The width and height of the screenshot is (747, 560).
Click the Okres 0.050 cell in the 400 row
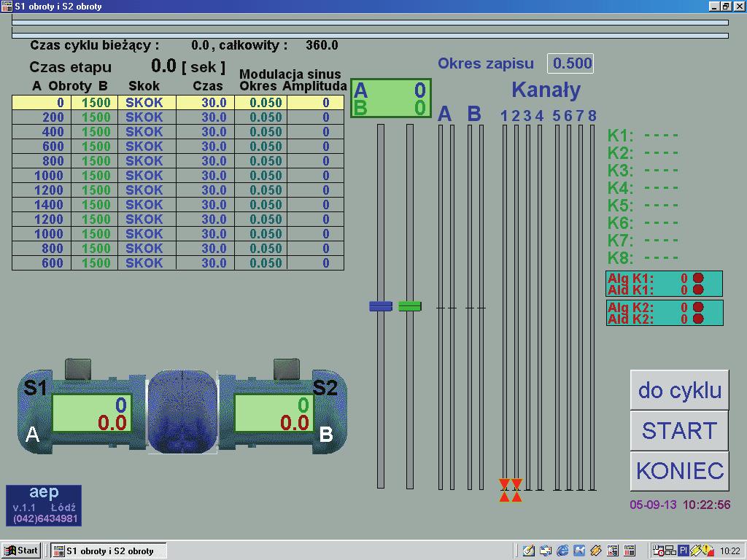pyautogui.click(x=261, y=132)
